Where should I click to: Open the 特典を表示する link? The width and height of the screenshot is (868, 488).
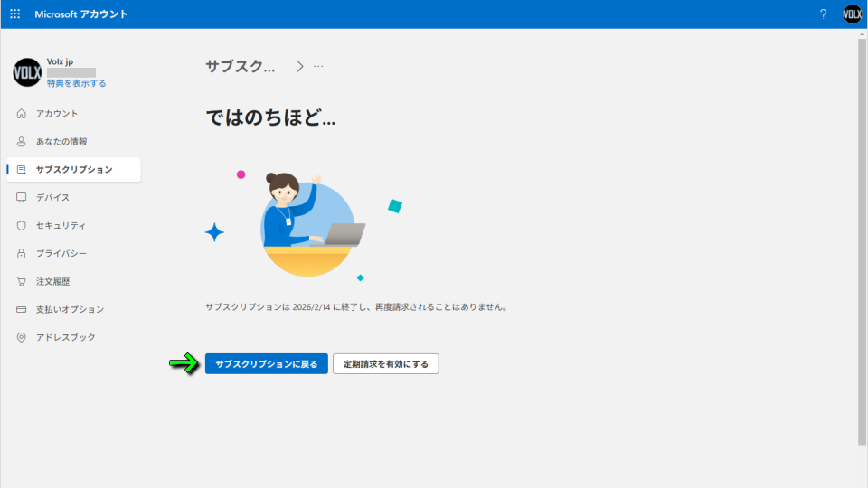(x=77, y=83)
